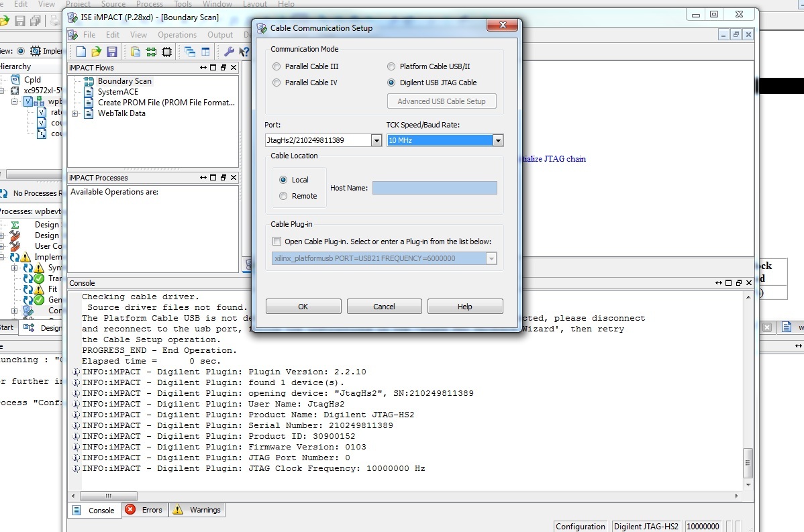The height and width of the screenshot is (532, 804).
Task: Collapse the wpb module node in Hierarchy
Action: 14,101
